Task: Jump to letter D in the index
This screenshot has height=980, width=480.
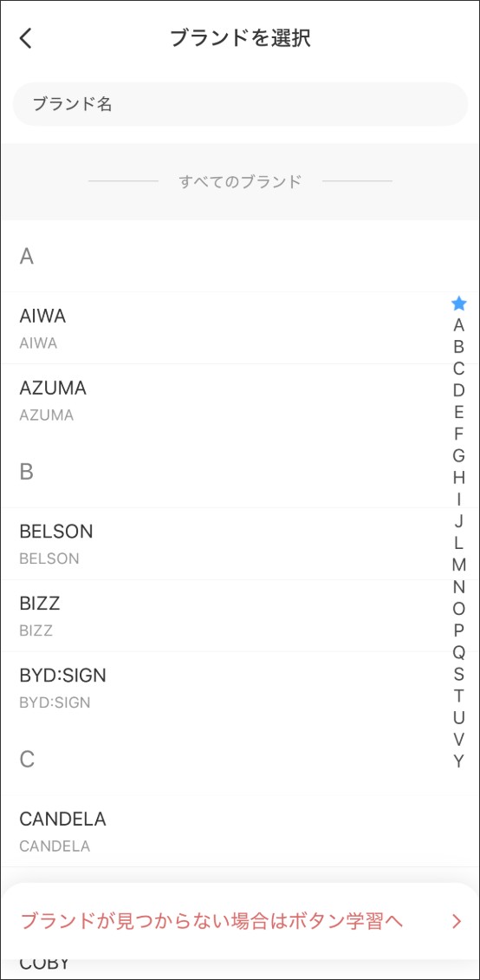Action: [x=459, y=390]
